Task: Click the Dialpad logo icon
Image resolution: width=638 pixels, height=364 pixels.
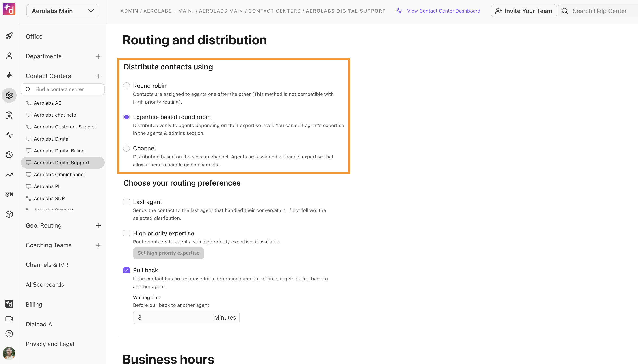Action: 9,9
